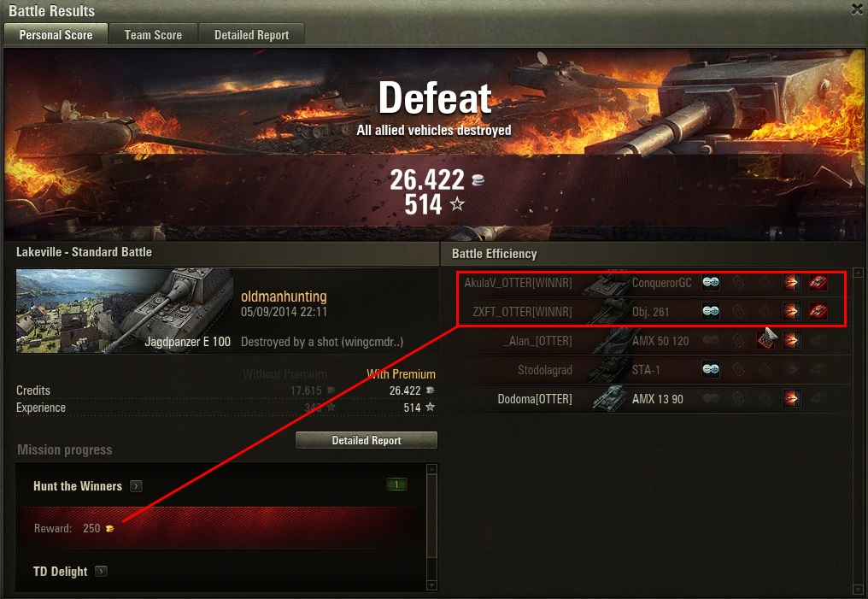Click the damage icon on the AMX 13 90 row

(792, 398)
